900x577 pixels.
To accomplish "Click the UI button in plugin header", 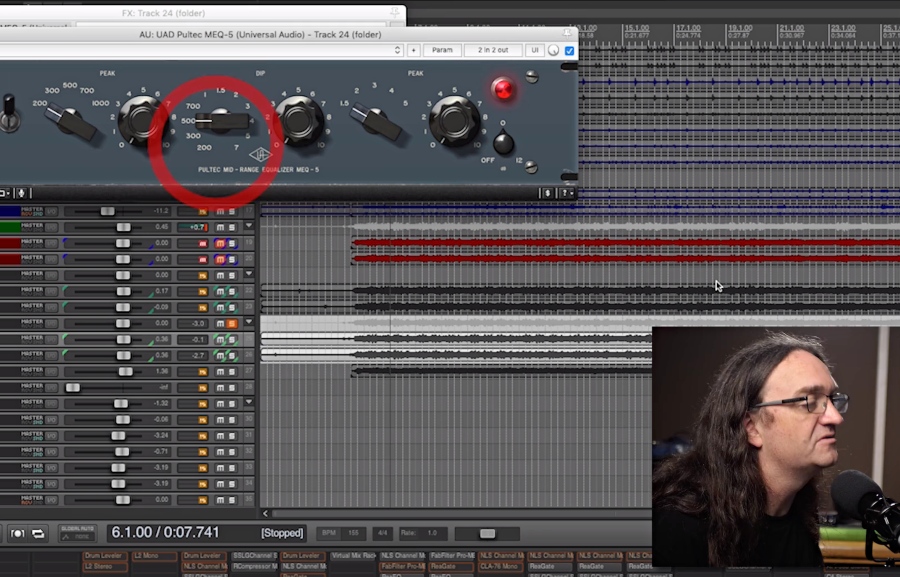I will click(534, 50).
